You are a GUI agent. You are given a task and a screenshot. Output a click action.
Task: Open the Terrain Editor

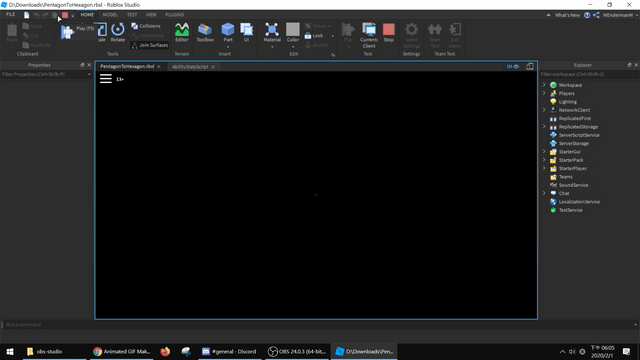182,32
